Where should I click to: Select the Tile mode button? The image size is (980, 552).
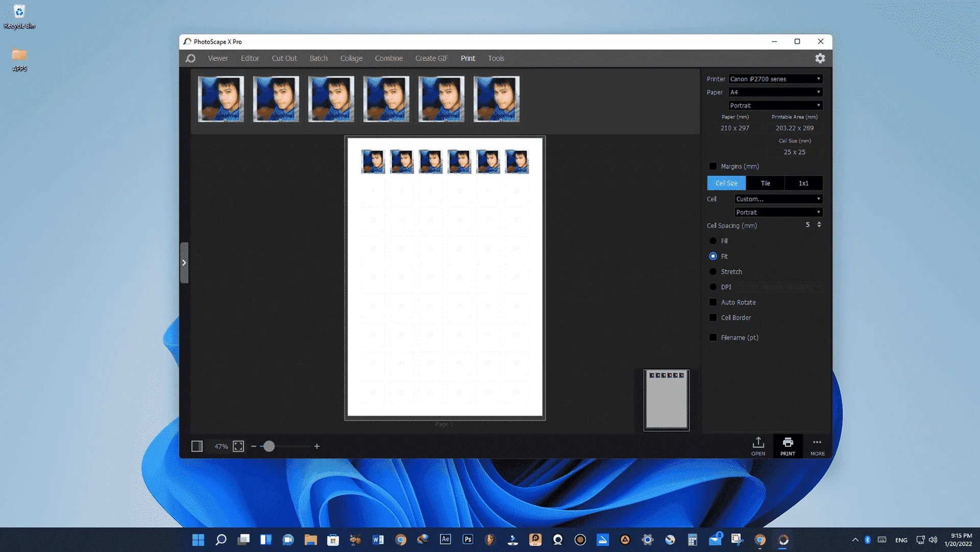pyautogui.click(x=765, y=183)
